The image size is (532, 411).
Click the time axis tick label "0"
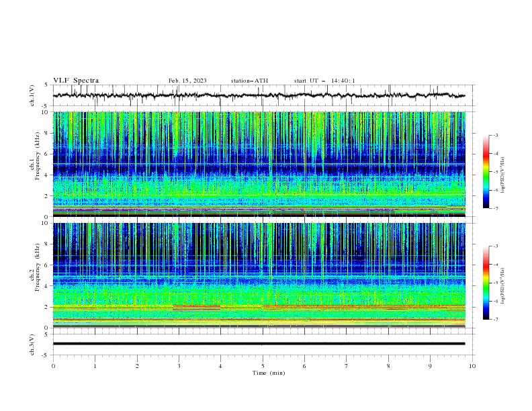pyautogui.click(x=53, y=366)
